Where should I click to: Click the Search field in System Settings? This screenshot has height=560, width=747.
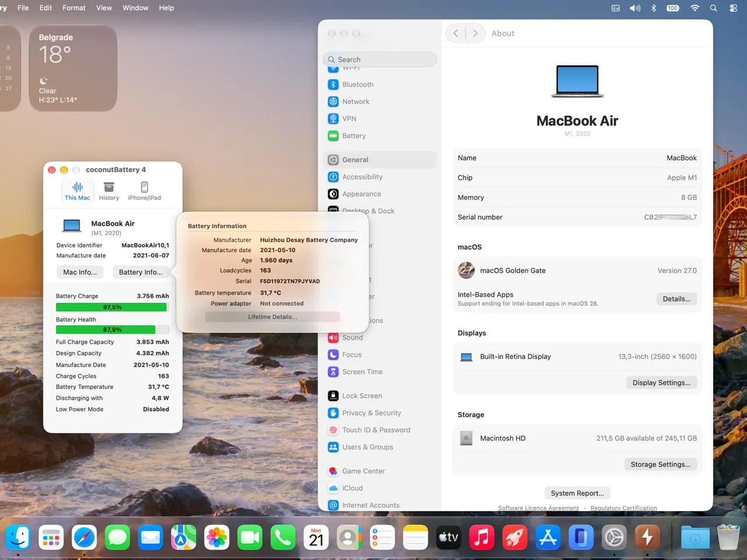click(379, 60)
